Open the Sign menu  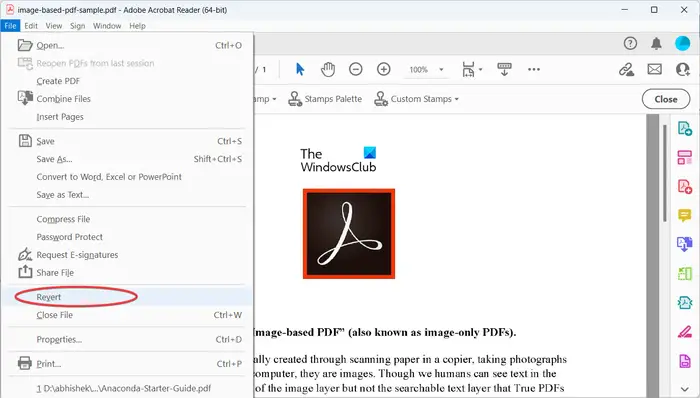(77, 26)
